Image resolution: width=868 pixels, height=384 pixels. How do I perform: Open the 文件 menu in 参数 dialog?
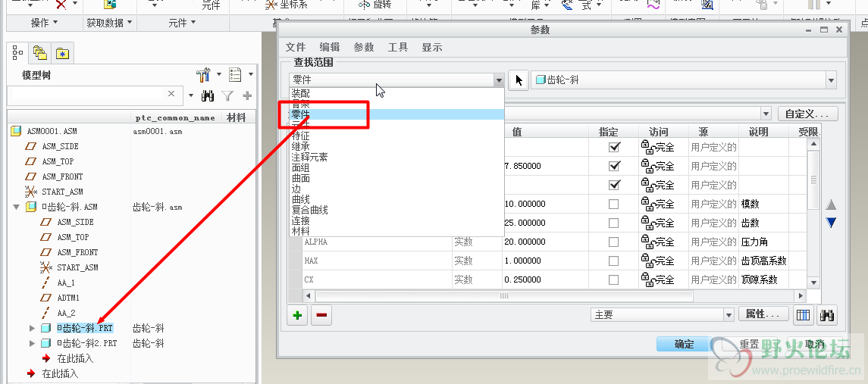coord(296,48)
